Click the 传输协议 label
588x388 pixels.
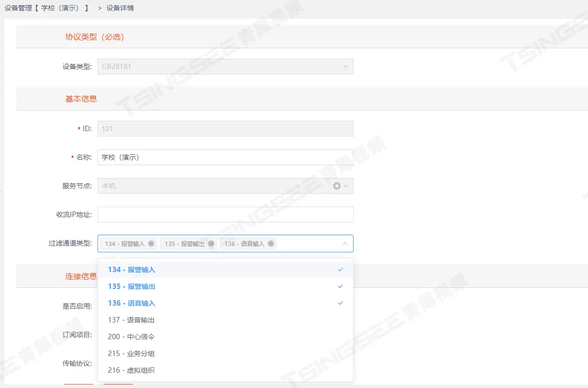tap(77, 363)
